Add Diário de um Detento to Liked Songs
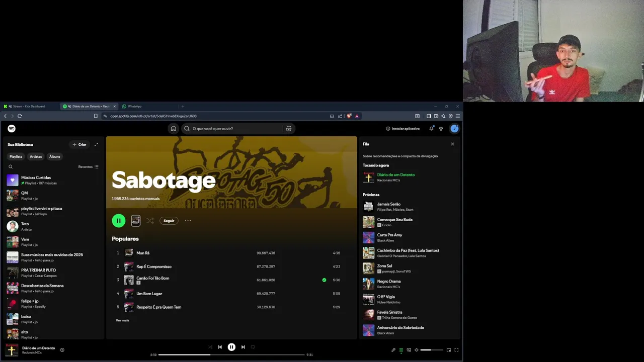The height and width of the screenshot is (362, 644). click(62, 350)
